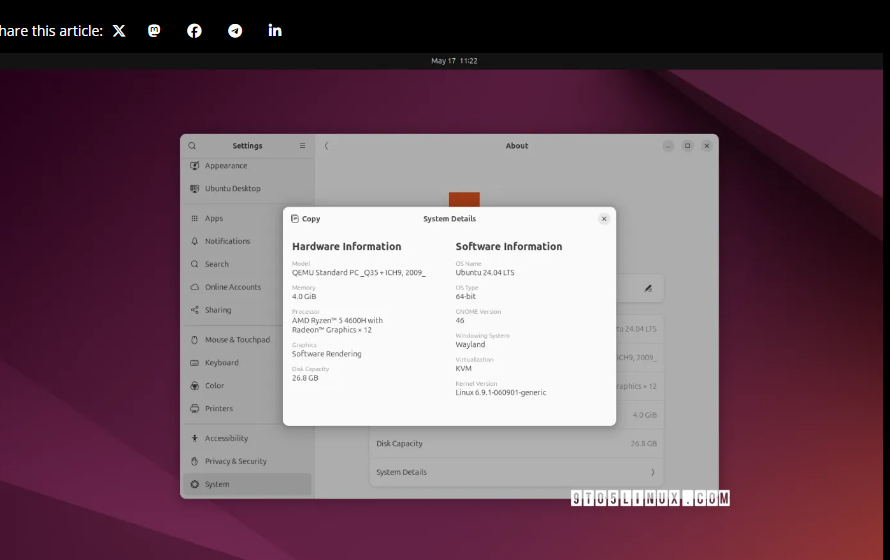Select Apps in Settings sidebar
The image size is (890, 560).
pos(247,218)
